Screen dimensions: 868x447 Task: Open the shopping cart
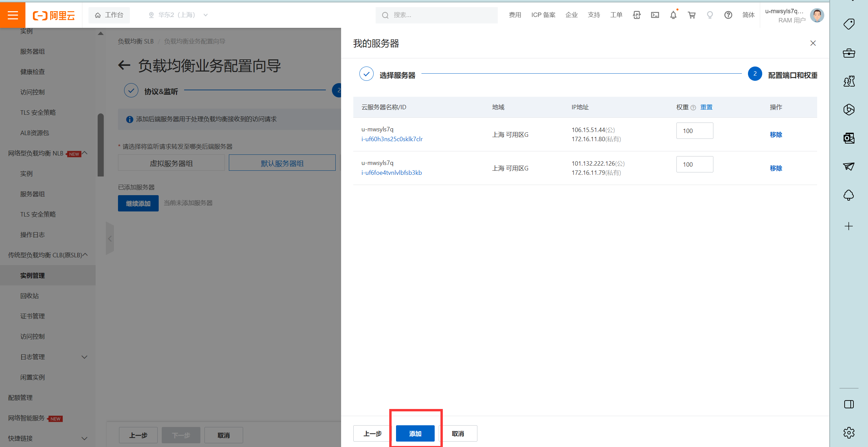click(692, 15)
